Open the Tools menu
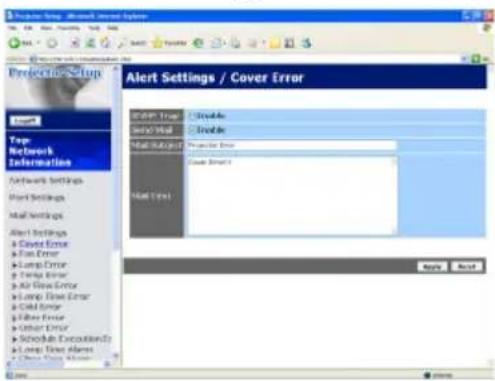495x381 pixels. (94, 28)
